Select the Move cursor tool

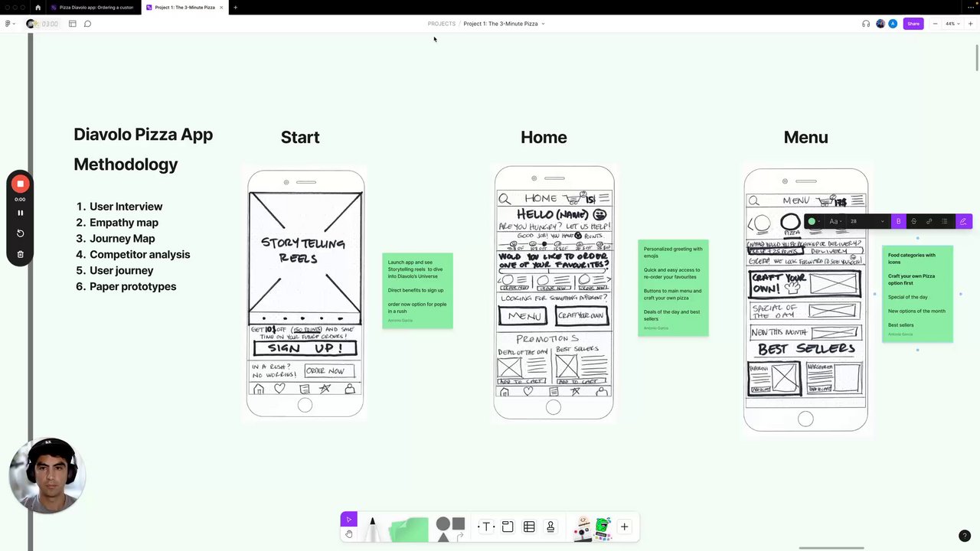[349, 520]
